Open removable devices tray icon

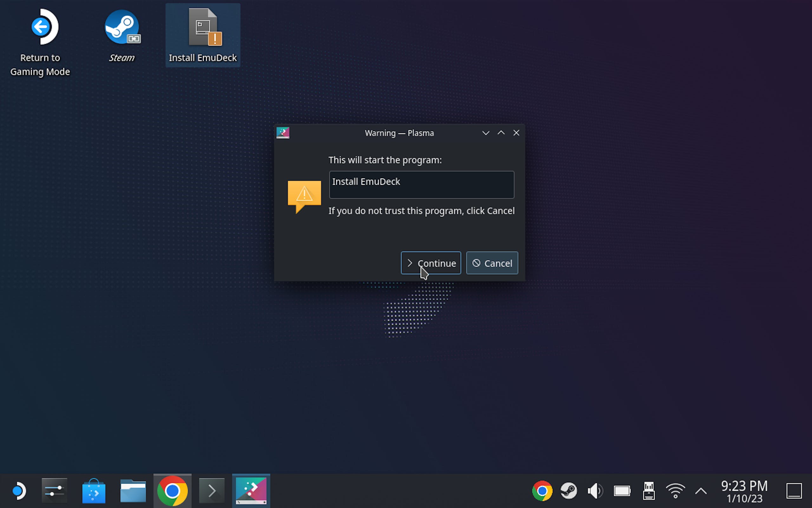point(649,491)
